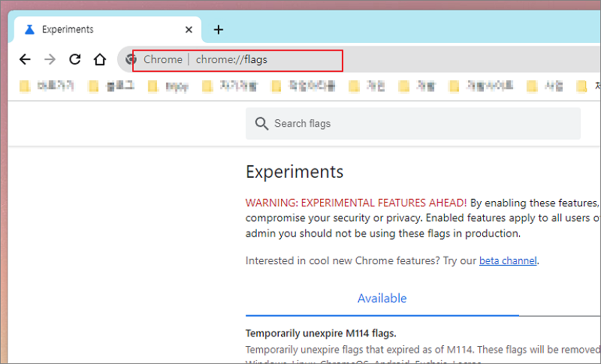The image size is (601, 364).
Task: Click the WARNING: EXPERIMENTAL FEATURES AHEAD! text
Action: point(356,203)
